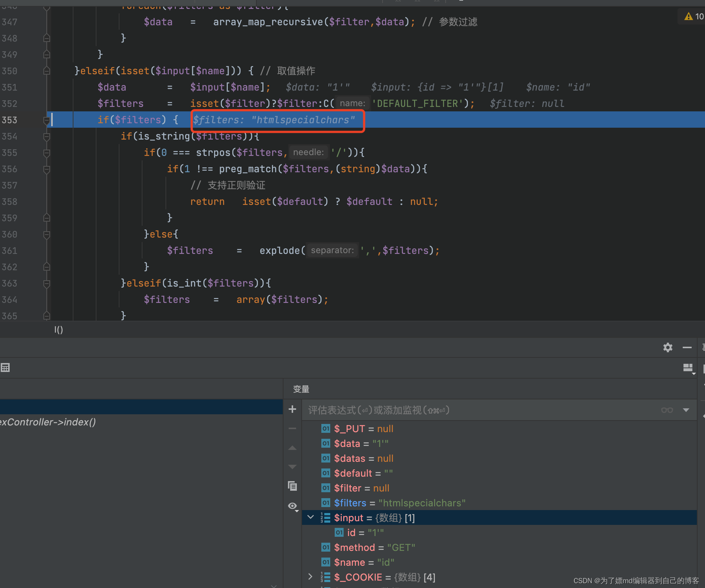Select the Controller->index() stack frame
Image resolution: width=705 pixels, height=588 pixels.
click(x=141, y=422)
